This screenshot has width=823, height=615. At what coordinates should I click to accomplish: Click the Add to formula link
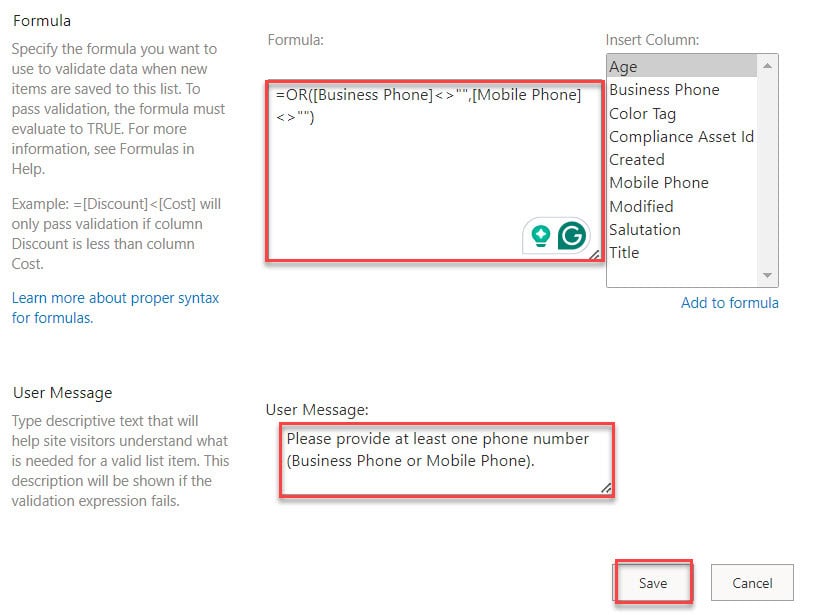tap(730, 303)
